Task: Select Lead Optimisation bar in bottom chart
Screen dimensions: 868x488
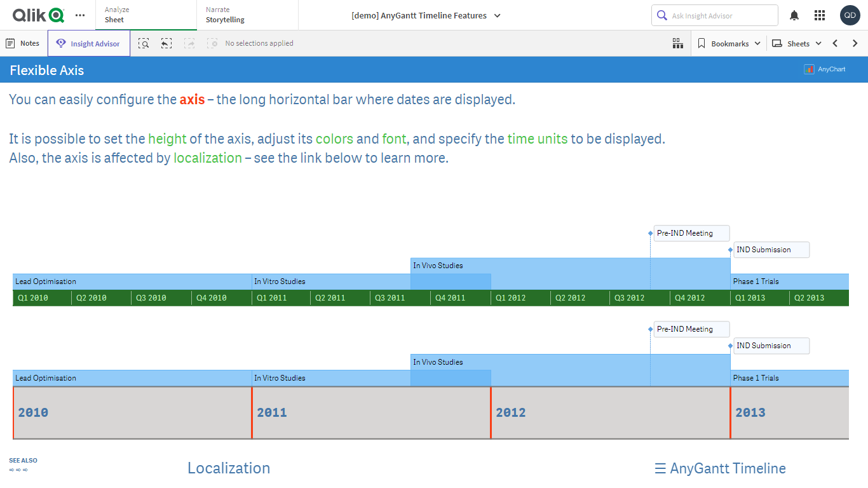Action: tap(132, 378)
